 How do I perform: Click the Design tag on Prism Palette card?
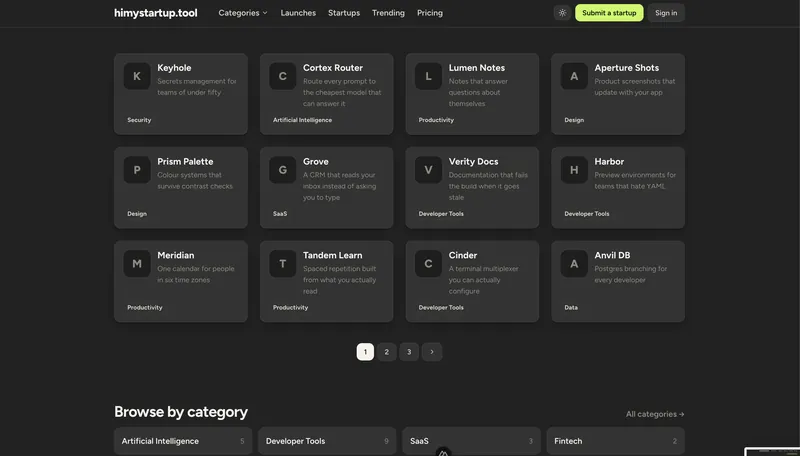point(137,214)
